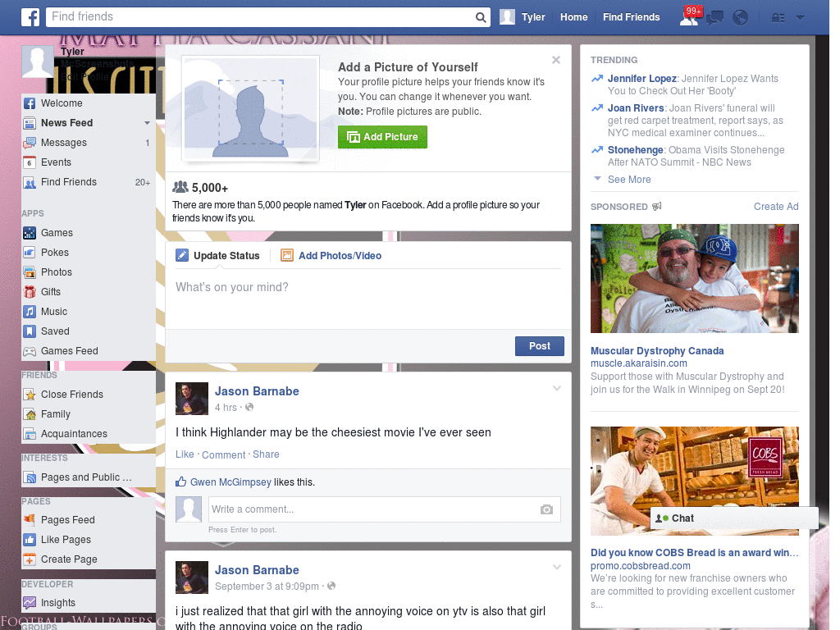Expand See More trending topics
Image resolution: width=840 pixels, height=630 pixels.
pyautogui.click(x=629, y=180)
